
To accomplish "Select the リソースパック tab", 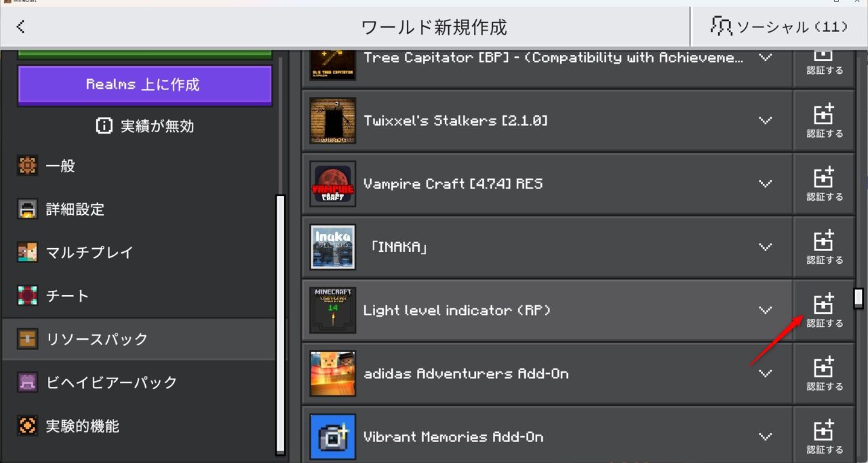I will pos(138,340).
